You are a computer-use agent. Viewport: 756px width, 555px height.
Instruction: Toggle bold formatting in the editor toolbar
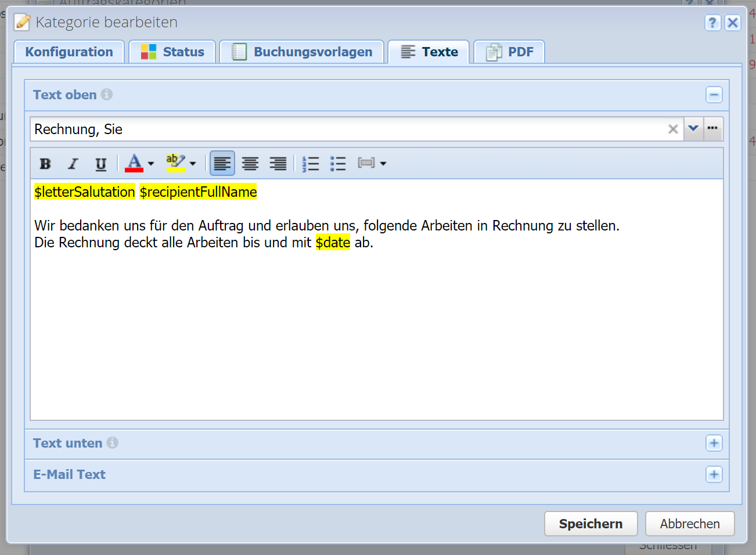[45, 164]
